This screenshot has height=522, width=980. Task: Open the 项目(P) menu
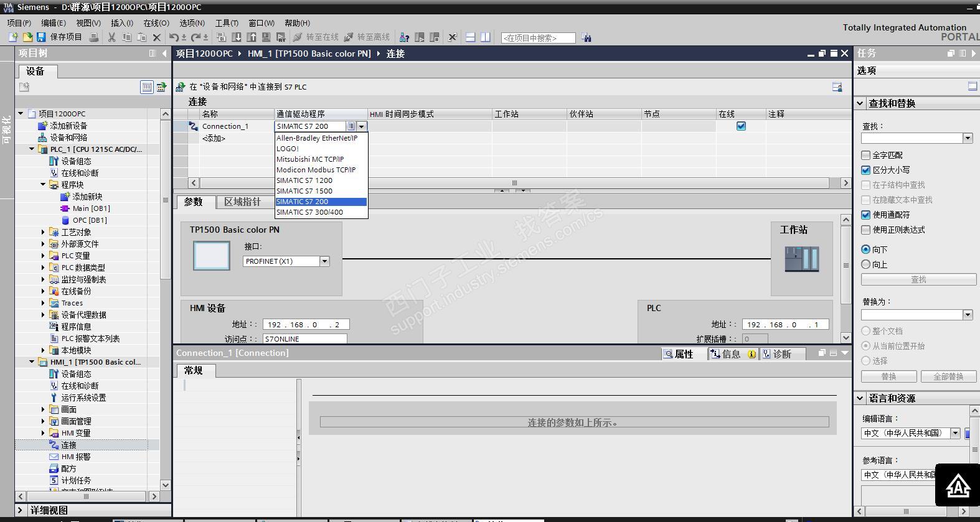[19, 23]
